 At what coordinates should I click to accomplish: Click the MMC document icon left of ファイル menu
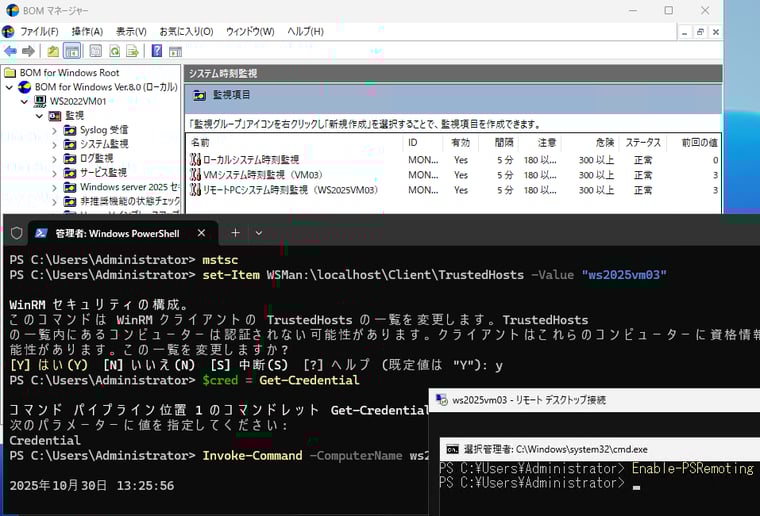[x=8, y=31]
